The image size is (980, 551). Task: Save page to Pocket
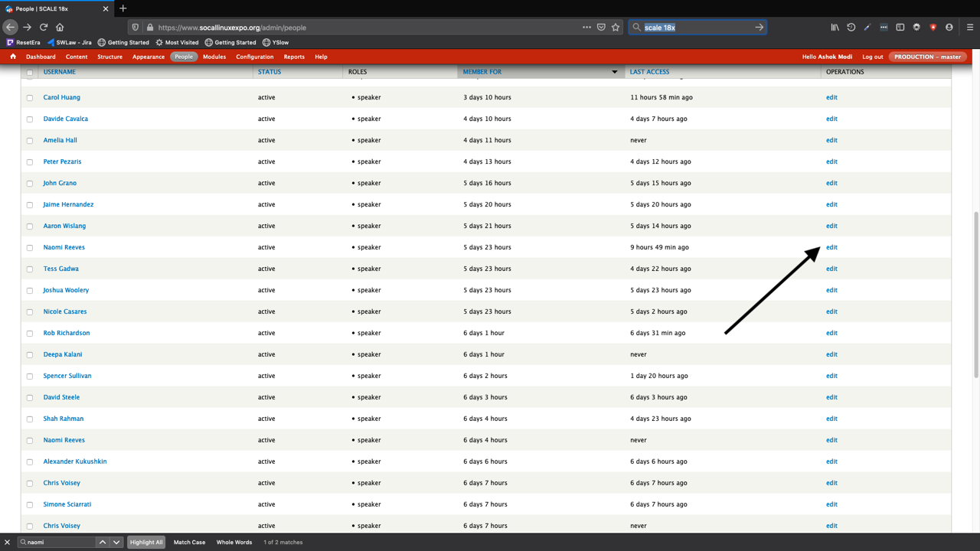pos(601,28)
